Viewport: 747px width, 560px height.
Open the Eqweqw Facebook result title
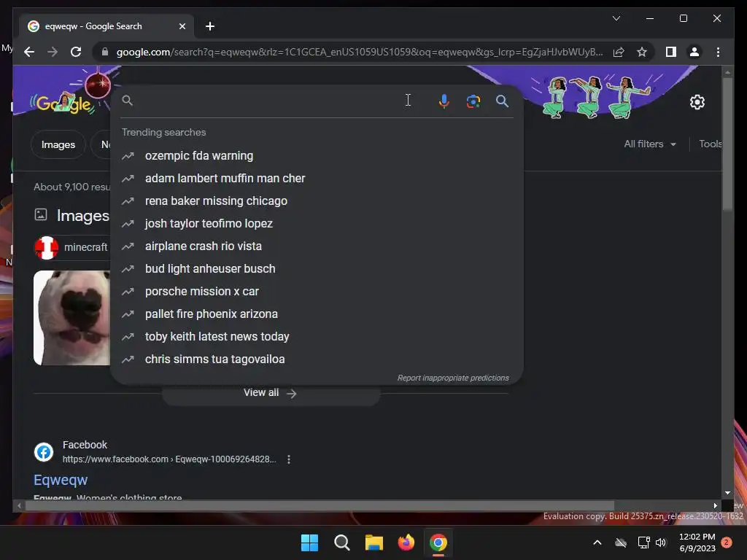(61, 480)
